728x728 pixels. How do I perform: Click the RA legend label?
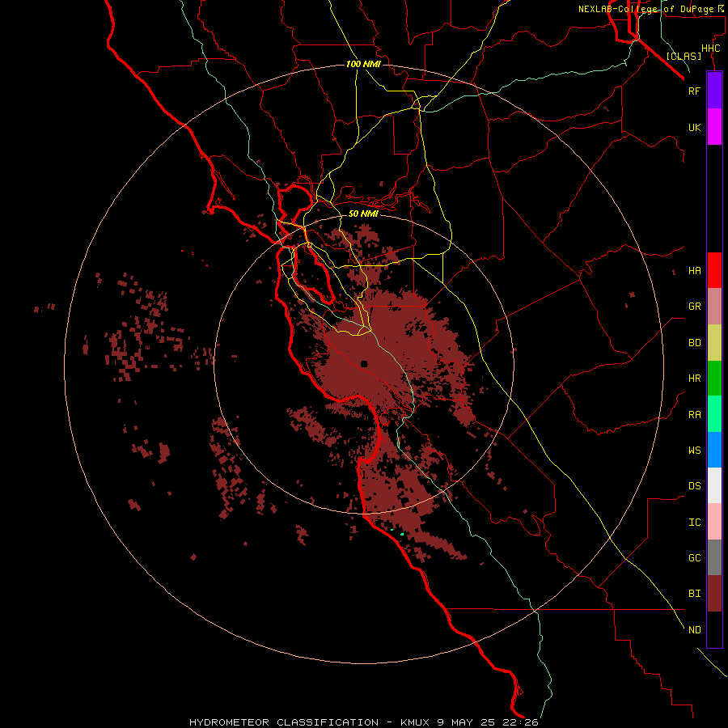[694, 415]
